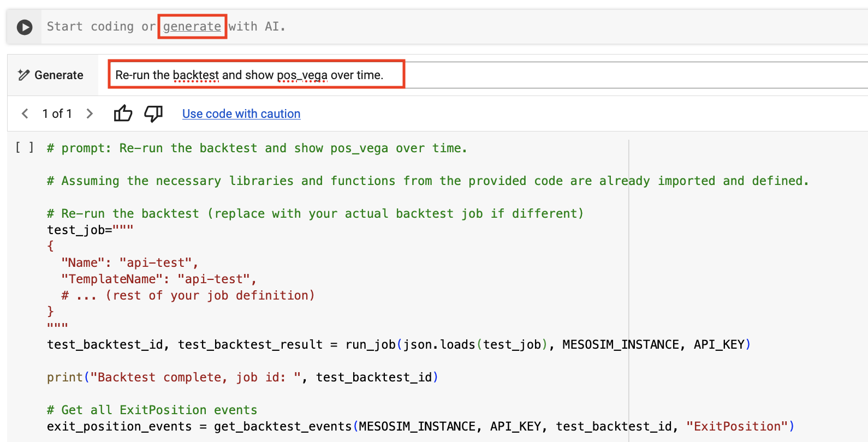Open the 'generate' with AI link
Viewport: 868px width, 442px height.
(x=192, y=26)
